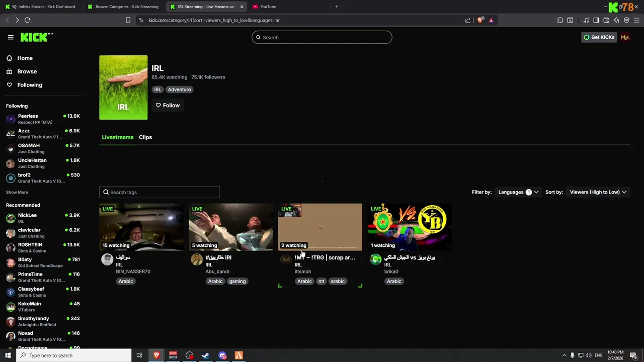Open the Viewers (High to Low) sort dropdown
This screenshot has width=644, height=362.
click(598, 192)
